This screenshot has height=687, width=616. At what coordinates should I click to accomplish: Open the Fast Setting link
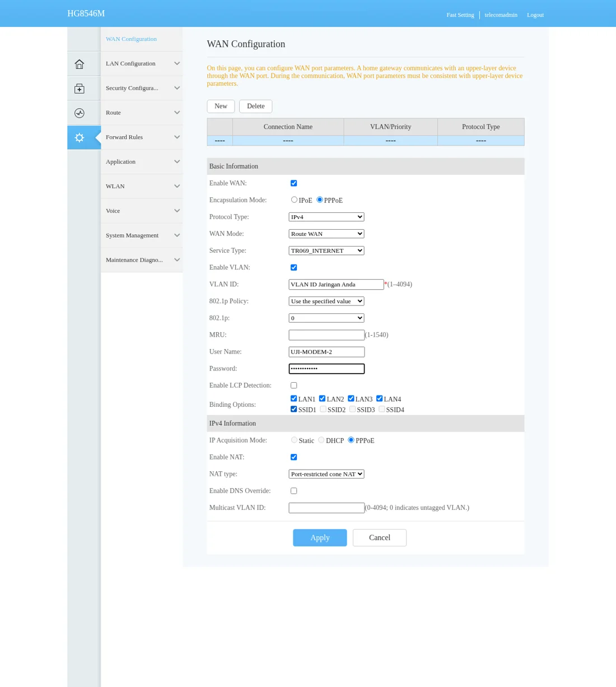[460, 15]
